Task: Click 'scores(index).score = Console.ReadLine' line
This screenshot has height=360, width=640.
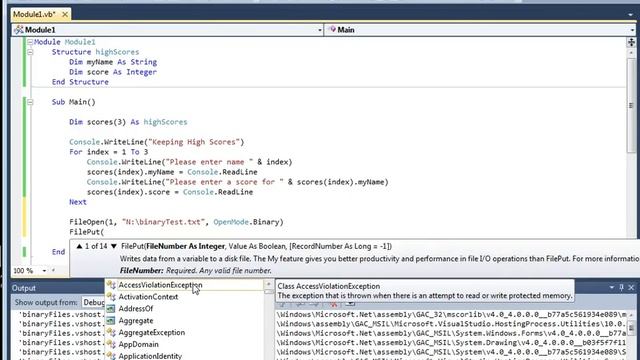Action: click(x=170, y=192)
